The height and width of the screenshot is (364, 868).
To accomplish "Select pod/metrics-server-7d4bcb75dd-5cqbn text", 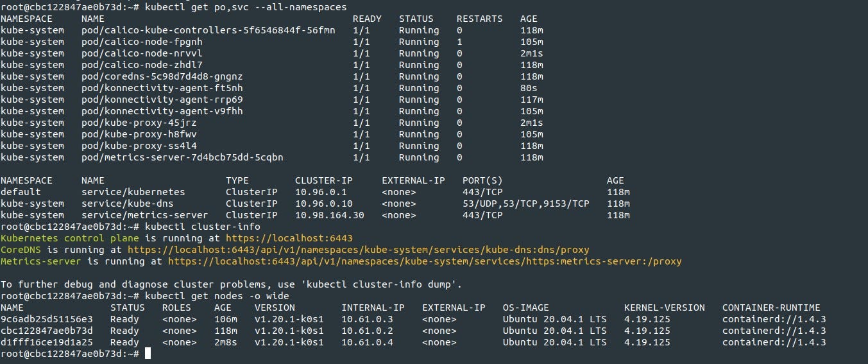I will (182, 157).
